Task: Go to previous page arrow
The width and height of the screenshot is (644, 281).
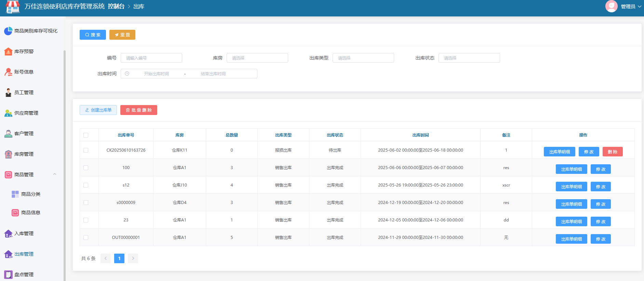Action: pos(106,258)
